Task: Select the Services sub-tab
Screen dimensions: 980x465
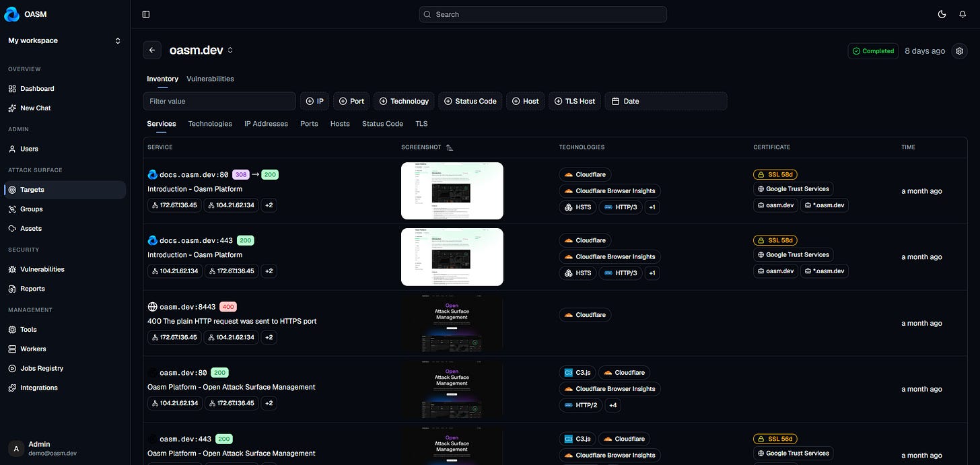Action: (162, 124)
